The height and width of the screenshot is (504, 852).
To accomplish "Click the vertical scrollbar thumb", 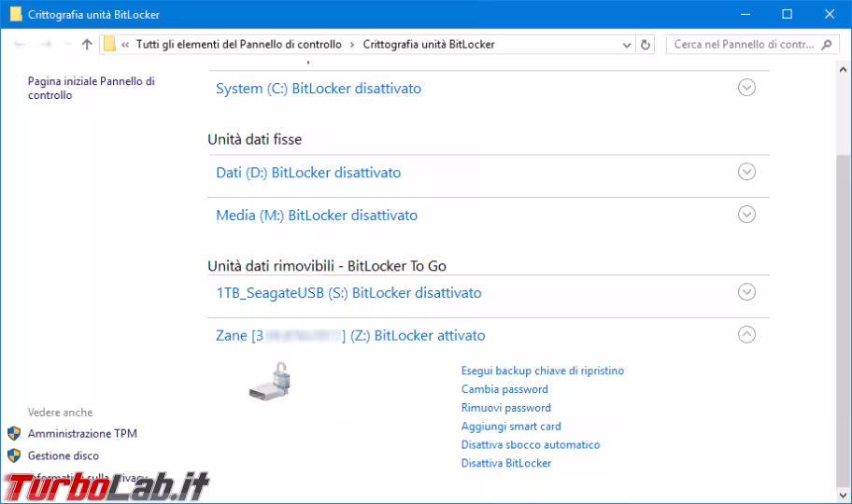I will 843,320.
